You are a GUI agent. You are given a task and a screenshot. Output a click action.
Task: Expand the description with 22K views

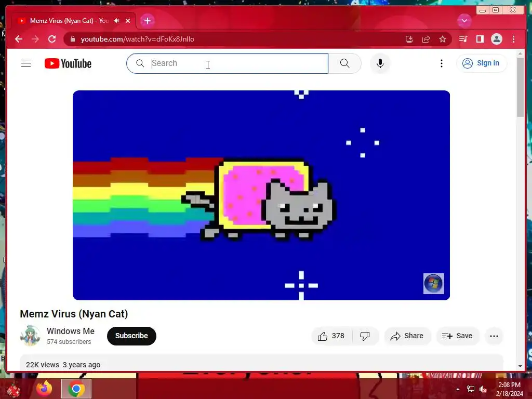(x=261, y=363)
